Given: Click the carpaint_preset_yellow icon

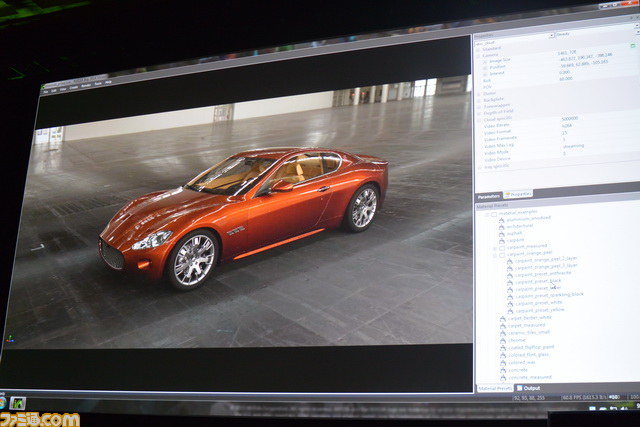Looking at the screenshot, I should (x=510, y=311).
